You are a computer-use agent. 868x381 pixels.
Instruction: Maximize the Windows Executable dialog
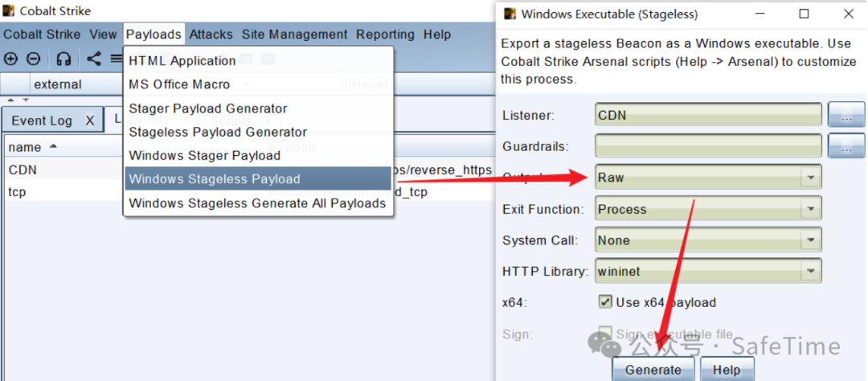(x=805, y=14)
